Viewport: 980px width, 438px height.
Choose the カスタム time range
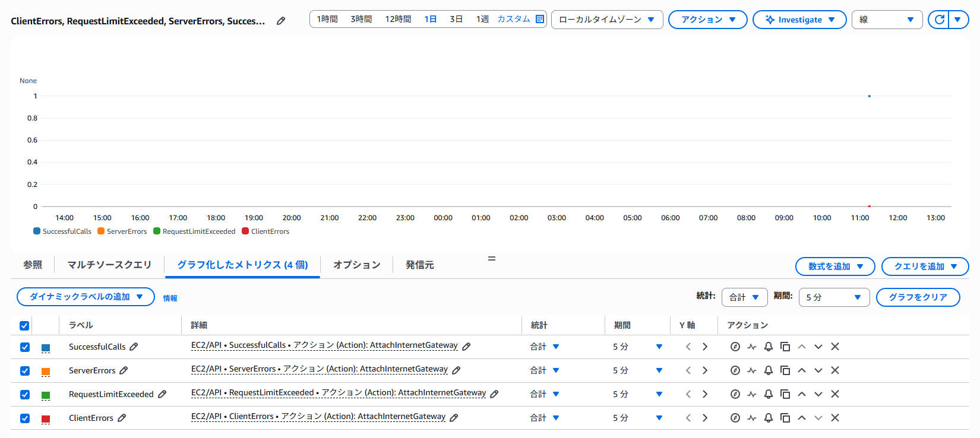(513, 19)
